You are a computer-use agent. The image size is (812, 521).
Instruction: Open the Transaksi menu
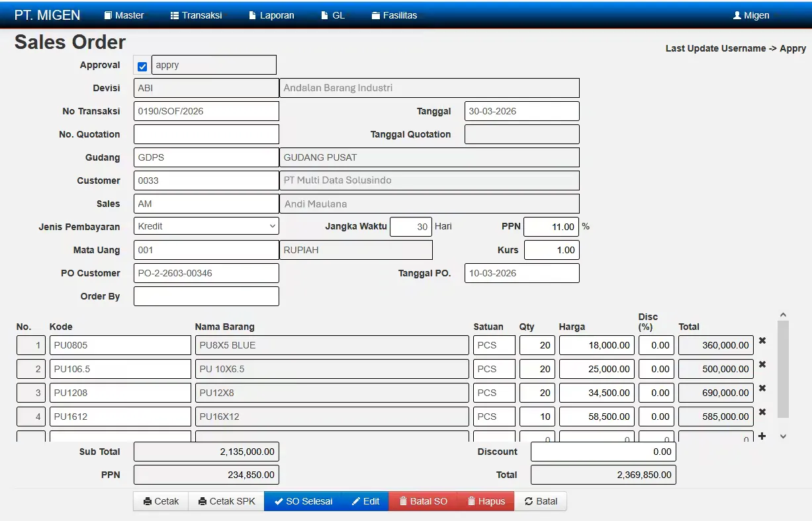pyautogui.click(x=197, y=15)
